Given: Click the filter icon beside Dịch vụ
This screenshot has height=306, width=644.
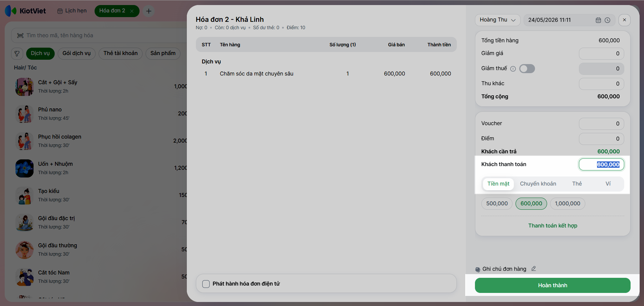Looking at the screenshot, I should [x=17, y=54].
